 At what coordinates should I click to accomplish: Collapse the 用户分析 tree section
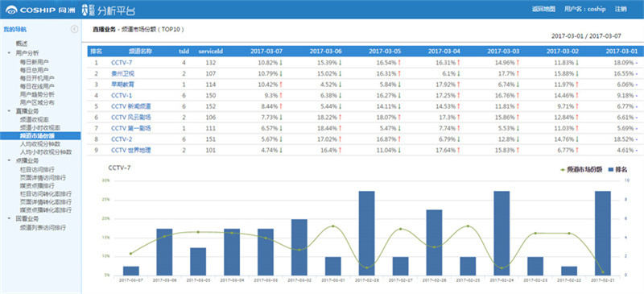coord(9,53)
